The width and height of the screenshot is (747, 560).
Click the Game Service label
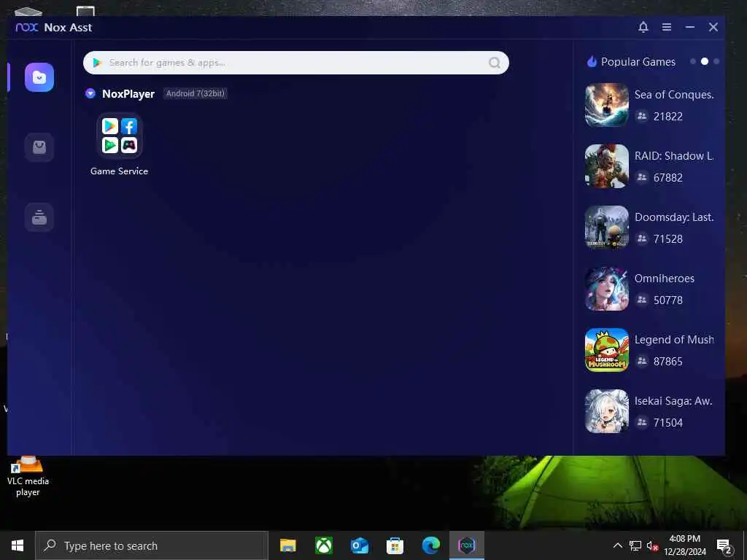click(119, 171)
